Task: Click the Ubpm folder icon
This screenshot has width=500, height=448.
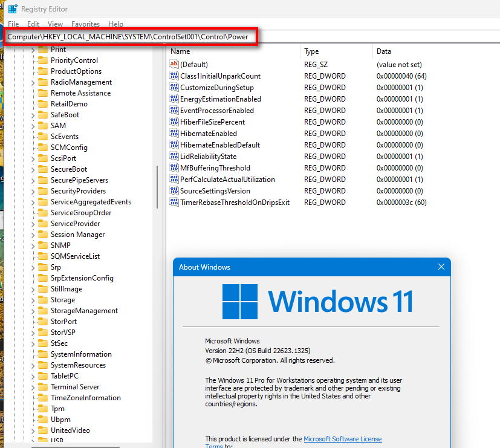Action: (43, 420)
